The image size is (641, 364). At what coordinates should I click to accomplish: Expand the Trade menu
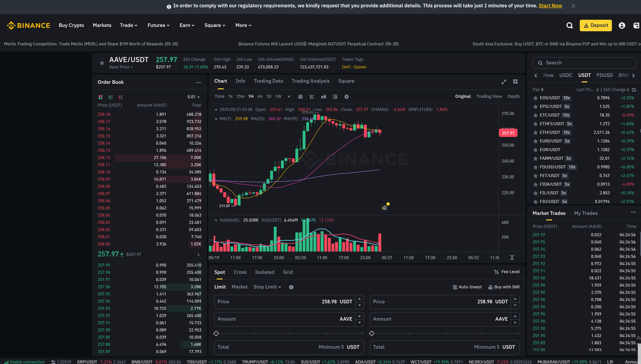click(x=129, y=25)
